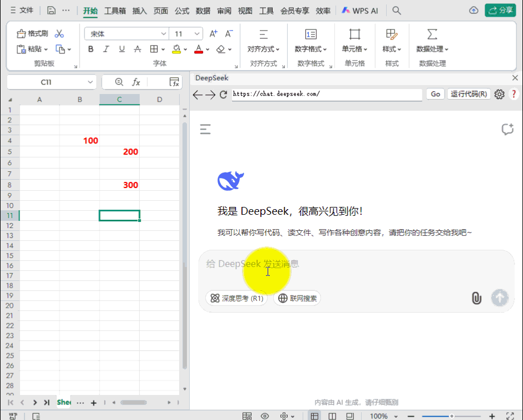Refresh the DeepSeek browser page

223,95
